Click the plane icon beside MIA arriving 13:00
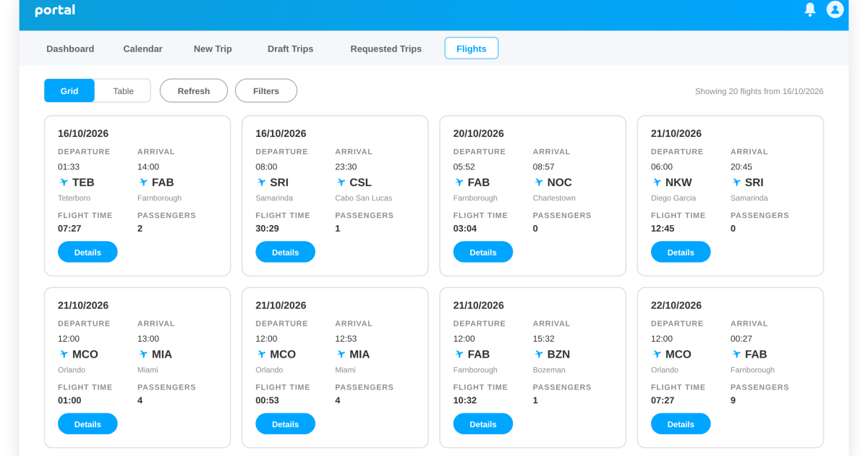Image resolution: width=868 pixels, height=456 pixels. [x=143, y=355]
